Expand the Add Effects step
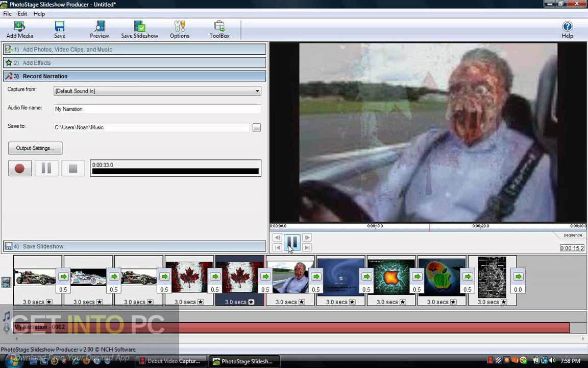Screen dimensions: 588x368 [135, 63]
